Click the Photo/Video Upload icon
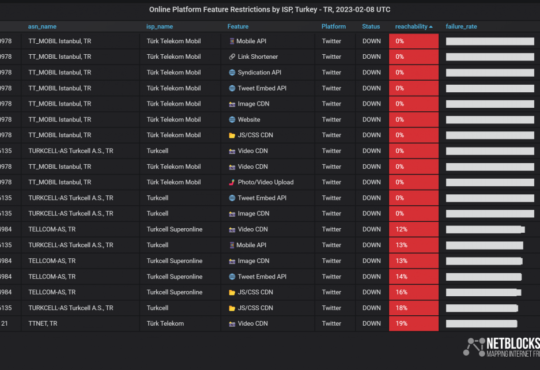 (232, 182)
